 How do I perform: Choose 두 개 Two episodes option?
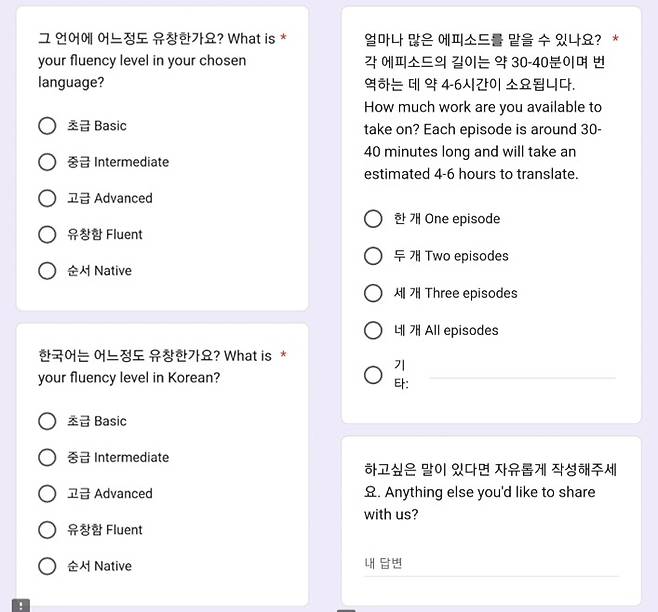coord(373,256)
